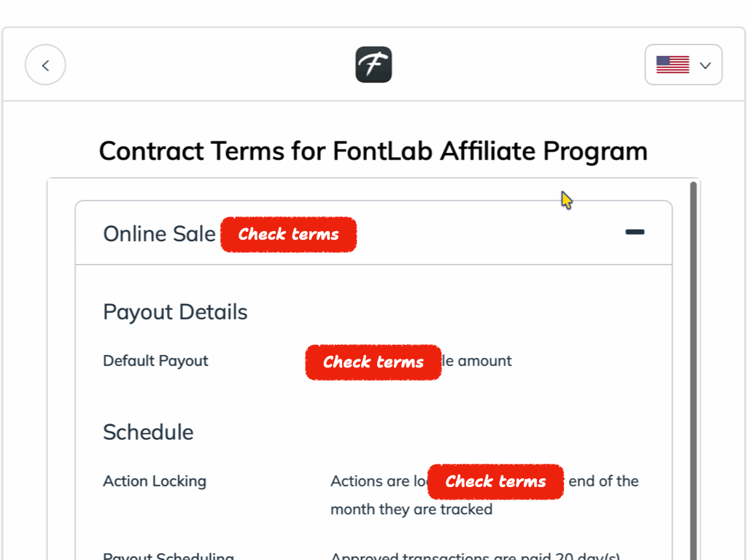The height and width of the screenshot is (560, 747).
Task: Click the Payout Details section heading
Action: (x=174, y=311)
